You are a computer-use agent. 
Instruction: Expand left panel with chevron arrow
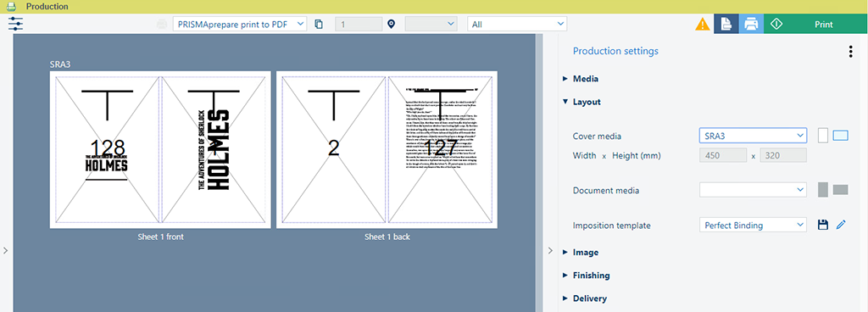5,251
